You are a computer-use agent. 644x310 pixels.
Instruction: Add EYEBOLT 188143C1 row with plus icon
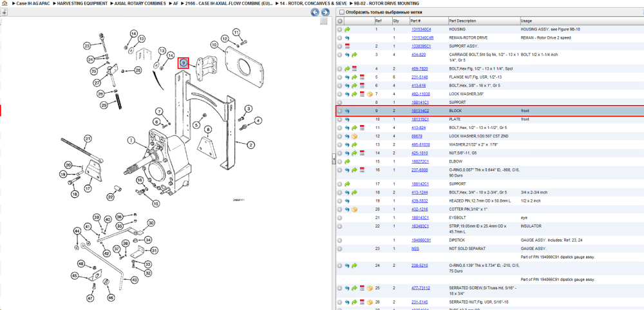coord(339,217)
